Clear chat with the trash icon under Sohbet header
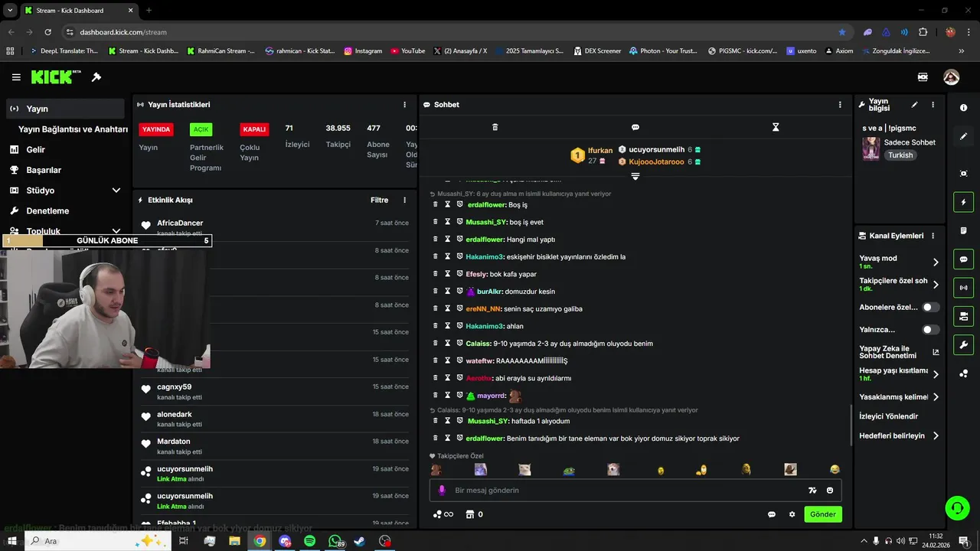The width and height of the screenshot is (980, 551). tap(495, 127)
